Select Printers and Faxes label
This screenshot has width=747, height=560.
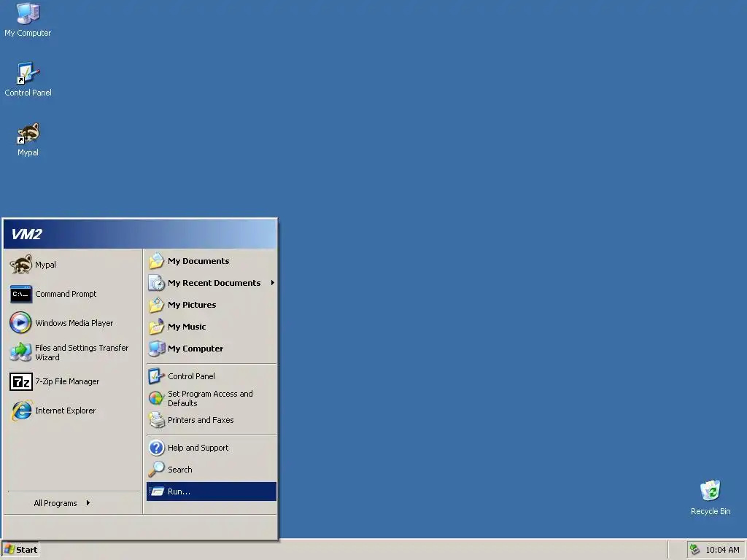tap(201, 420)
